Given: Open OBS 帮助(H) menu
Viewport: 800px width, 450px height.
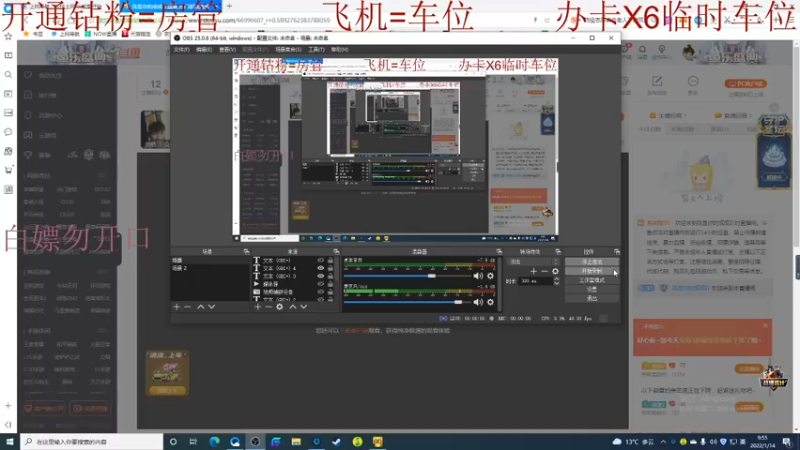Looking at the screenshot, I should coord(339,49).
